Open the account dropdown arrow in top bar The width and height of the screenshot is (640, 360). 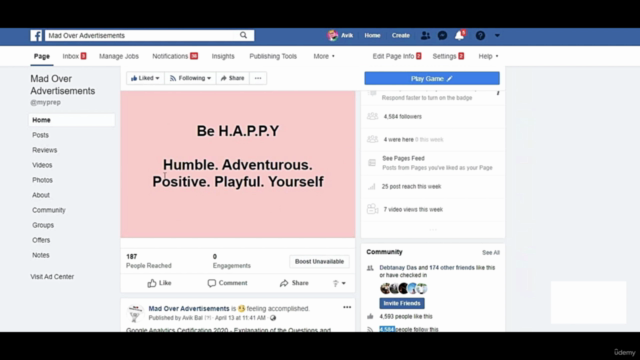click(497, 36)
